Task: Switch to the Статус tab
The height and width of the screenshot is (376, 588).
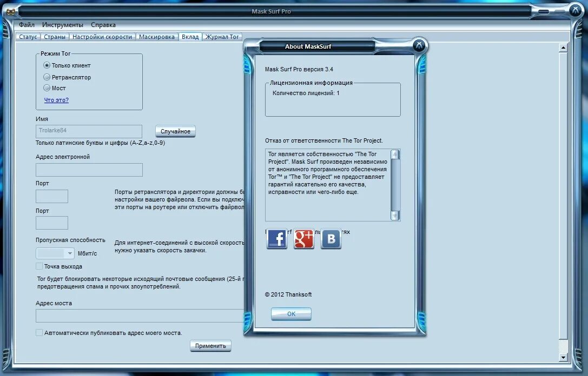Action: point(28,37)
